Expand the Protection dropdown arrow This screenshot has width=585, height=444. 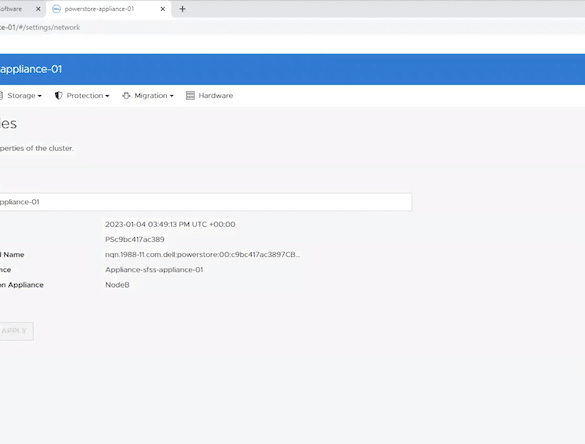coord(107,96)
